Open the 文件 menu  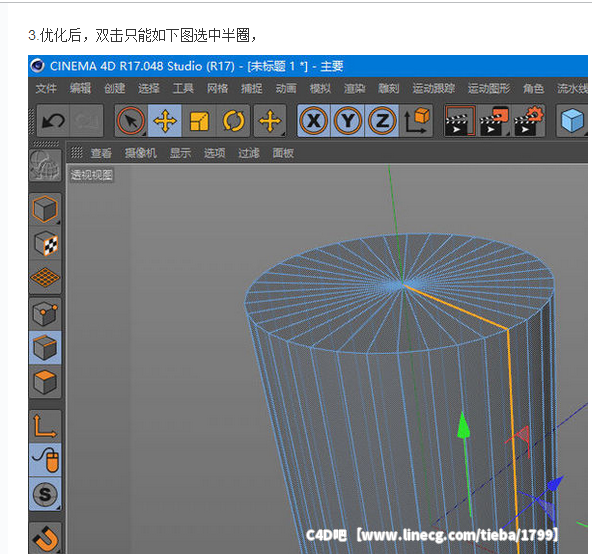click(x=46, y=88)
